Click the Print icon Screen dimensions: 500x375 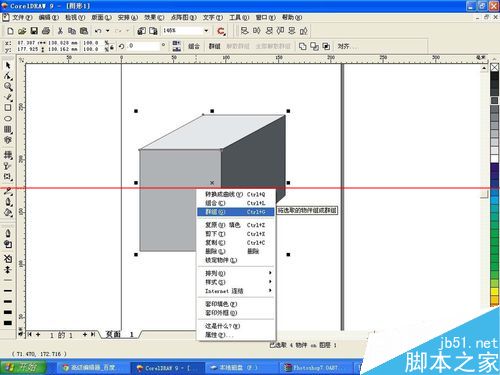[46, 31]
